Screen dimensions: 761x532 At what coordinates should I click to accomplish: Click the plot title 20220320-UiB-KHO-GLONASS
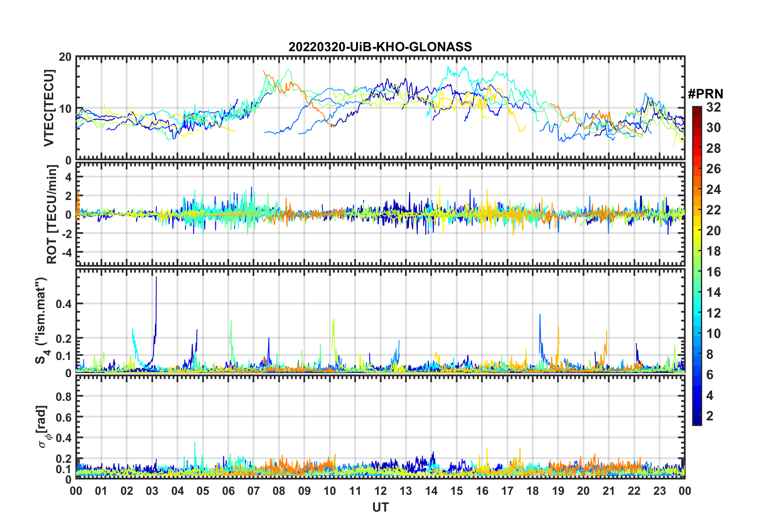(x=380, y=47)
